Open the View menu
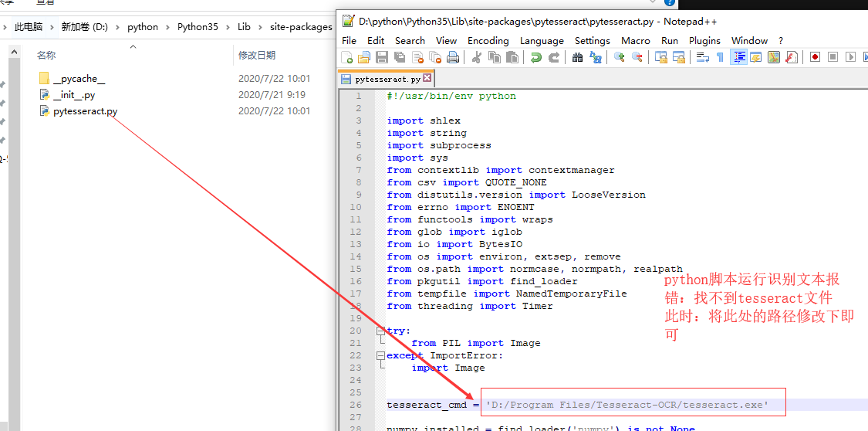The height and width of the screenshot is (431, 868). 446,40
